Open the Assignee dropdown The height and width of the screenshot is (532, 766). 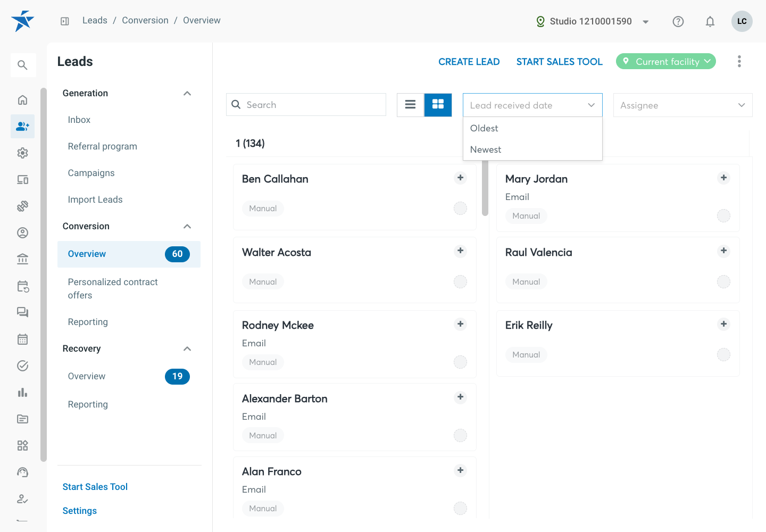click(x=683, y=105)
